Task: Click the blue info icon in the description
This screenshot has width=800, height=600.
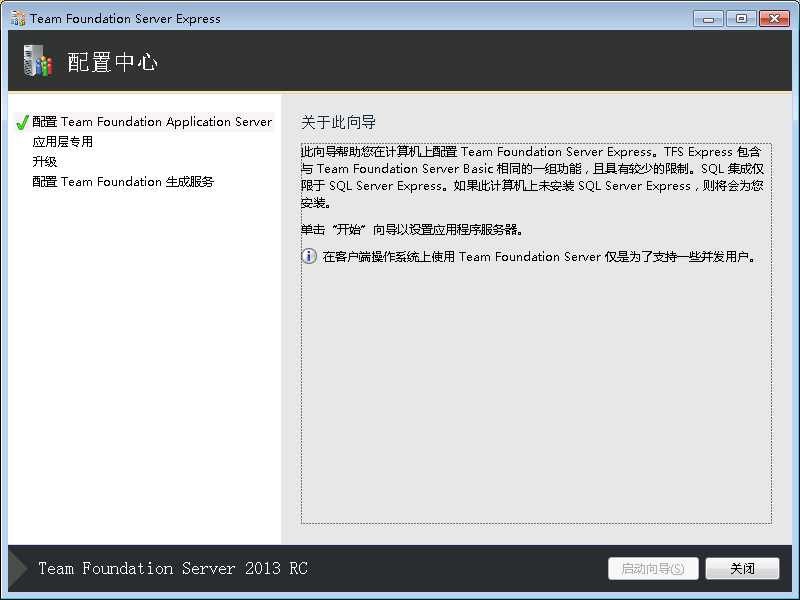Action: point(309,256)
